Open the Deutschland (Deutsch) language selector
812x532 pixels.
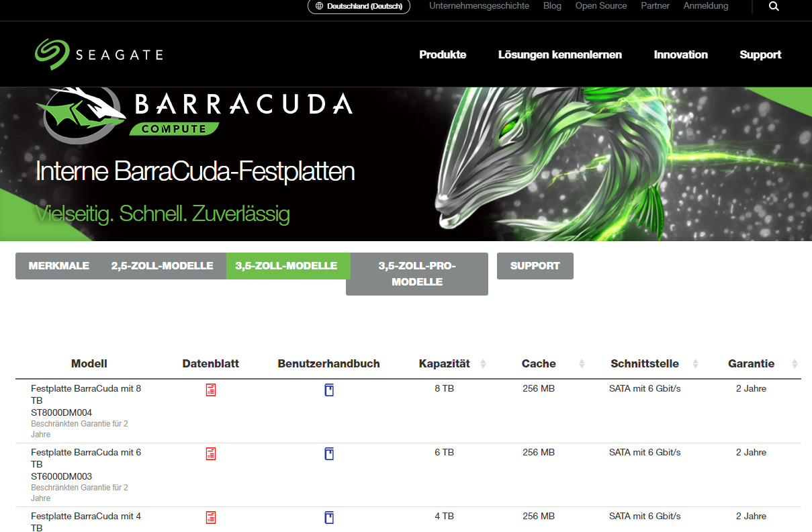point(359,6)
